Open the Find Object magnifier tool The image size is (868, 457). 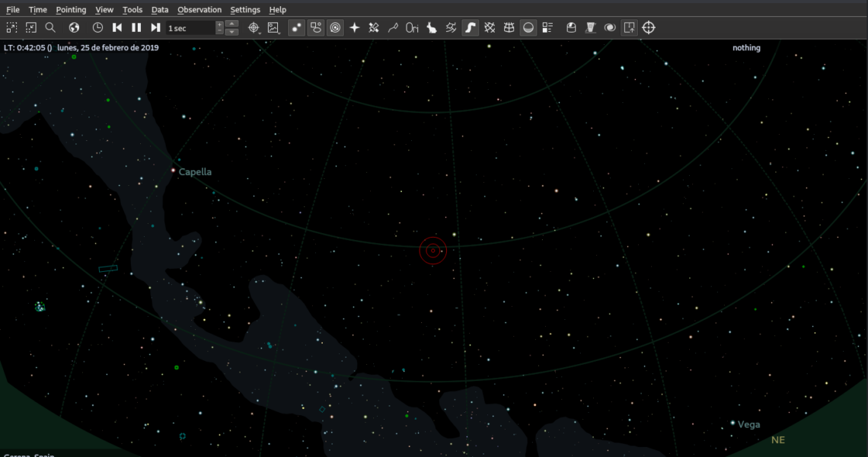(50, 27)
